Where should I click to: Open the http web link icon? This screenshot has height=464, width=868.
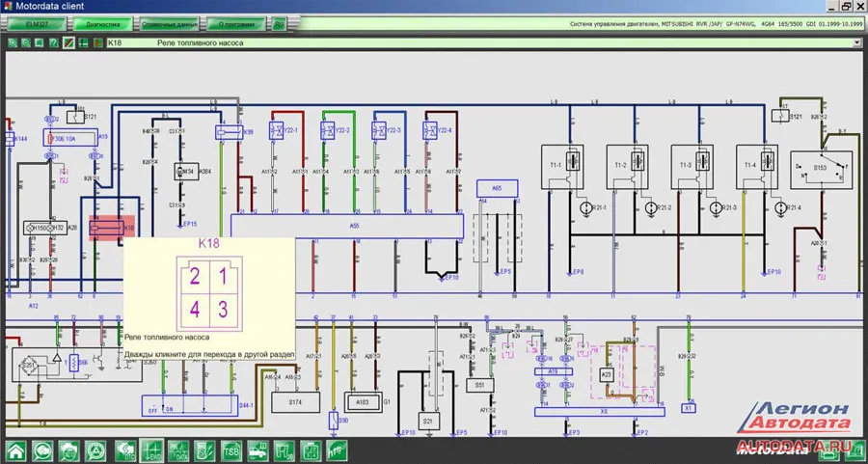pyautogui.click(x=337, y=451)
